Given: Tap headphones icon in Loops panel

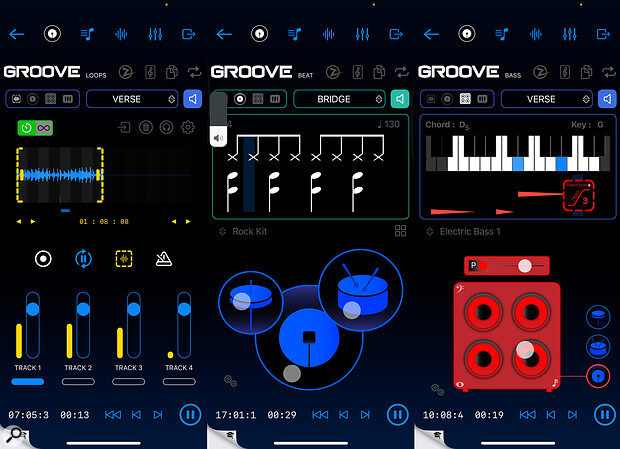Looking at the screenshot, I should coord(166,127).
